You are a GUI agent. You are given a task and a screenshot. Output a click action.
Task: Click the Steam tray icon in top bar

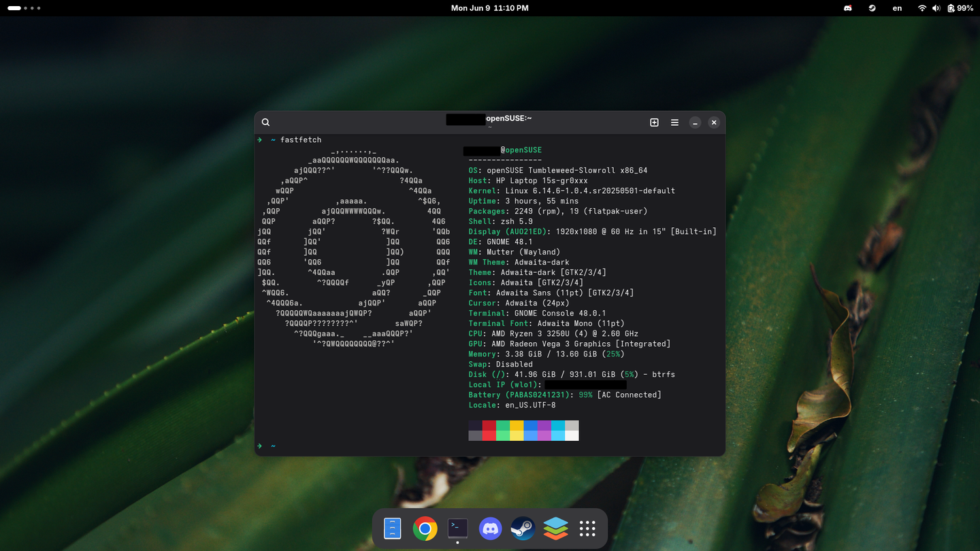coord(872,8)
